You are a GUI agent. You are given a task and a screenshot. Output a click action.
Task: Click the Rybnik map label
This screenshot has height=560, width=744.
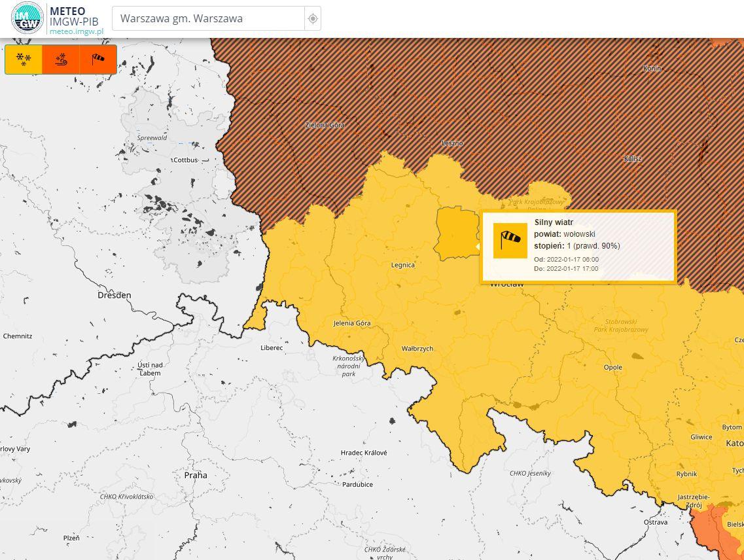click(x=686, y=474)
